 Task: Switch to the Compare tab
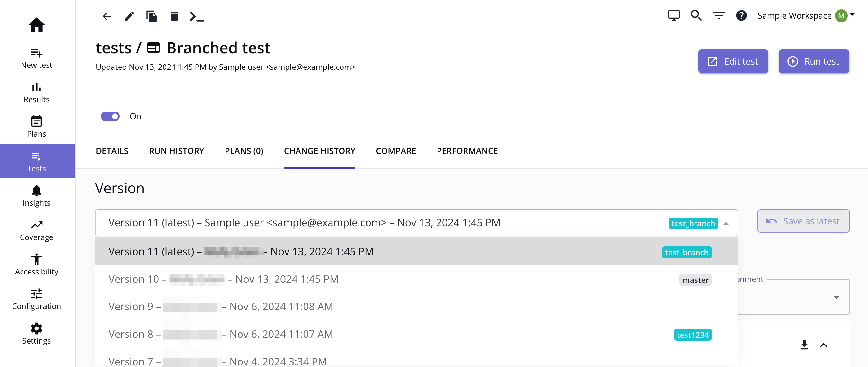pos(395,151)
